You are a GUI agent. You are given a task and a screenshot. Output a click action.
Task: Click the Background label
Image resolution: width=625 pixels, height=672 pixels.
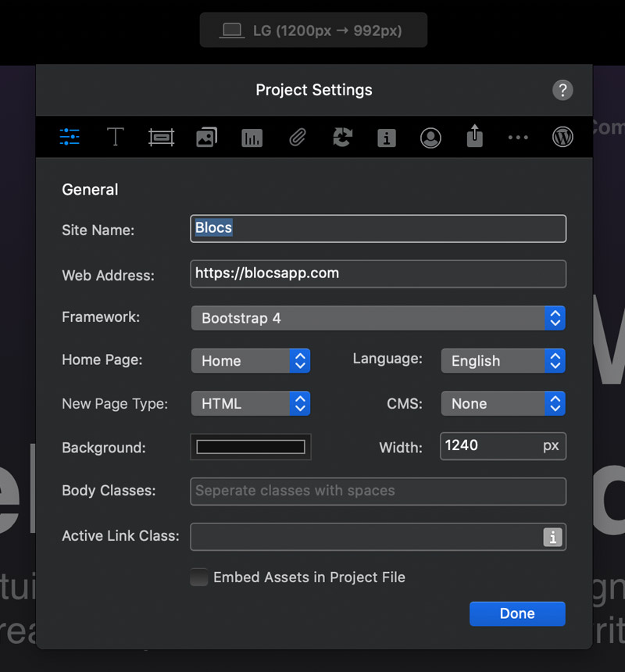(104, 448)
